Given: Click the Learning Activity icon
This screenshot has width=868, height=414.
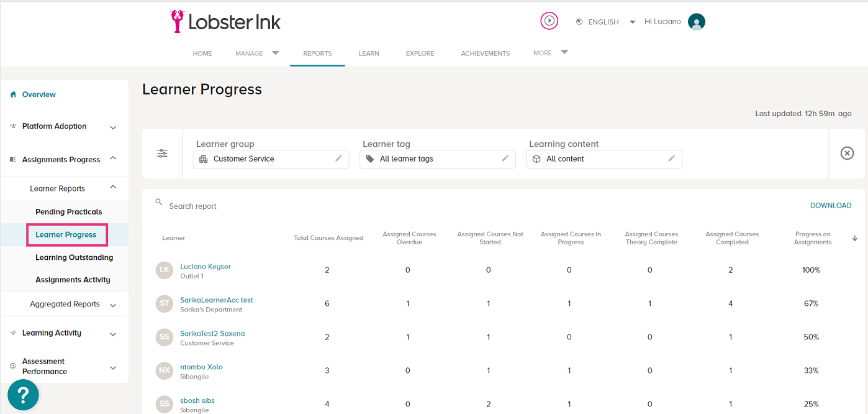Looking at the screenshot, I should [x=13, y=333].
